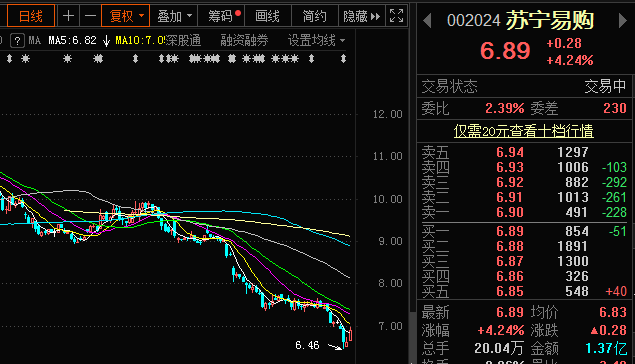
Task: Go to previous stock arrow
Action: 427,20
